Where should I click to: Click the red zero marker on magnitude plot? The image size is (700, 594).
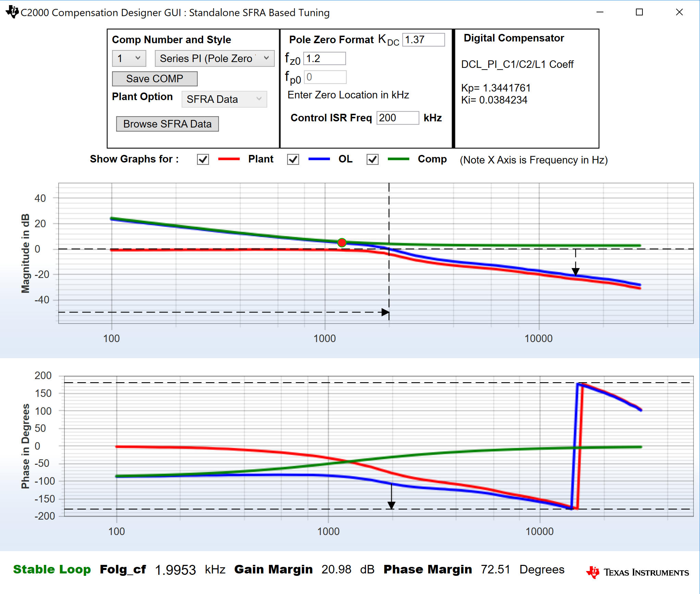pos(342,243)
